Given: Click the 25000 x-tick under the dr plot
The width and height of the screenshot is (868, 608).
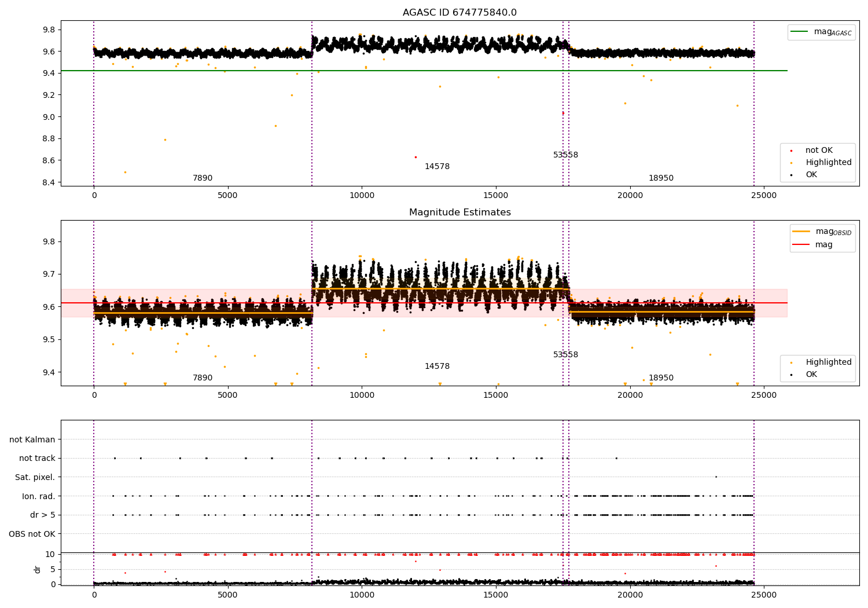Looking at the screenshot, I should click(764, 595).
